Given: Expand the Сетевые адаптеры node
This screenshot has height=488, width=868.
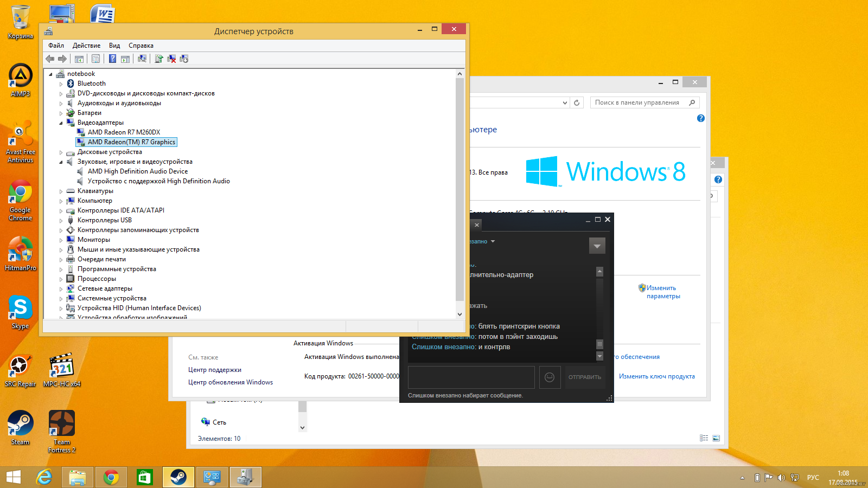Looking at the screenshot, I should (61, 289).
